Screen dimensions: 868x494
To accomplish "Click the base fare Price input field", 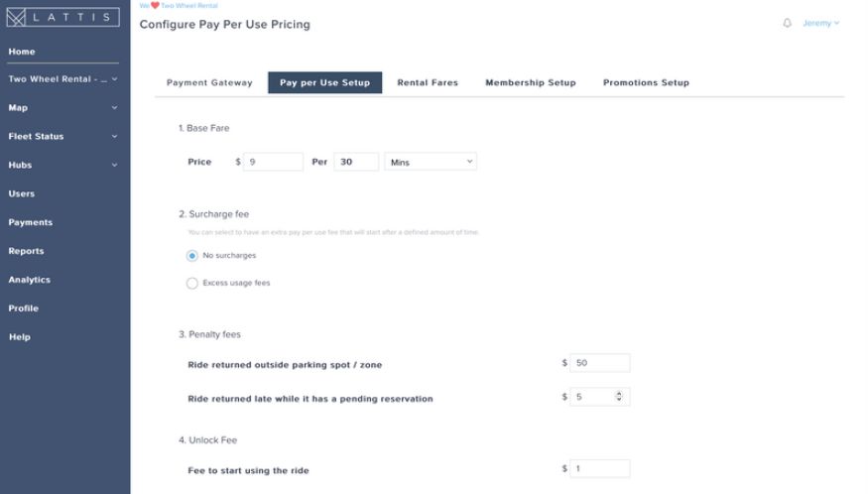I will pyautogui.click(x=273, y=162).
